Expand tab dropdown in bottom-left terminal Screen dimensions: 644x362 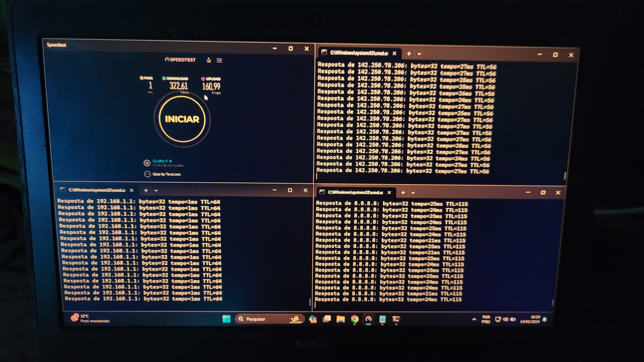[156, 190]
